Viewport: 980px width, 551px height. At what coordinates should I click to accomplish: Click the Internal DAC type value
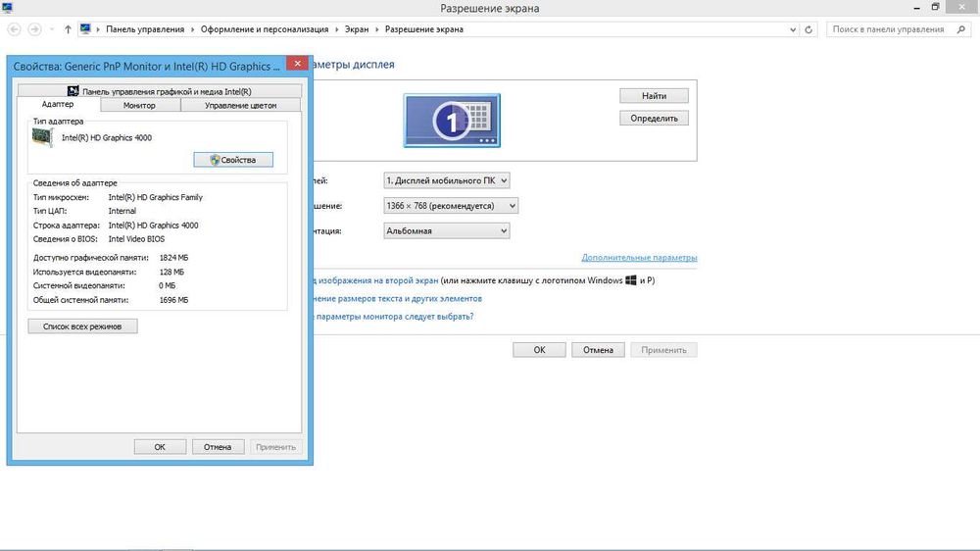[122, 211]
